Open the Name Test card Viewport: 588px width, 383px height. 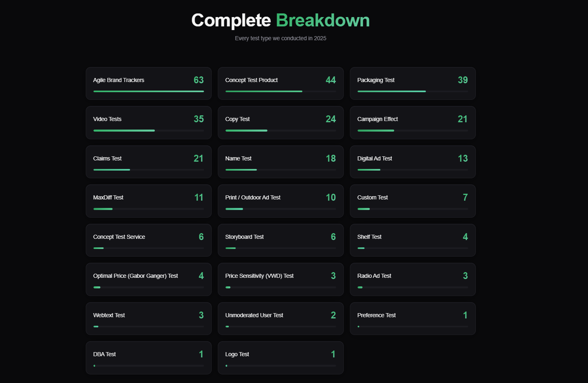point(280,162)
